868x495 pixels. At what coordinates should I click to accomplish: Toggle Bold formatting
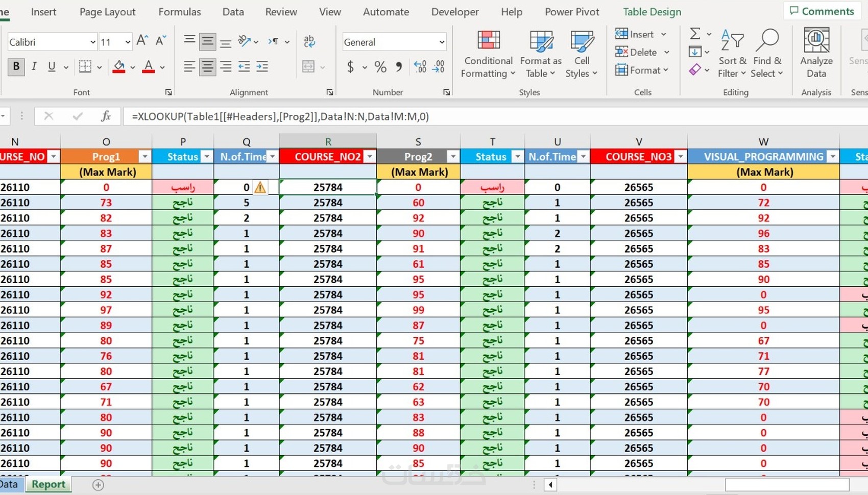point(16,66)
